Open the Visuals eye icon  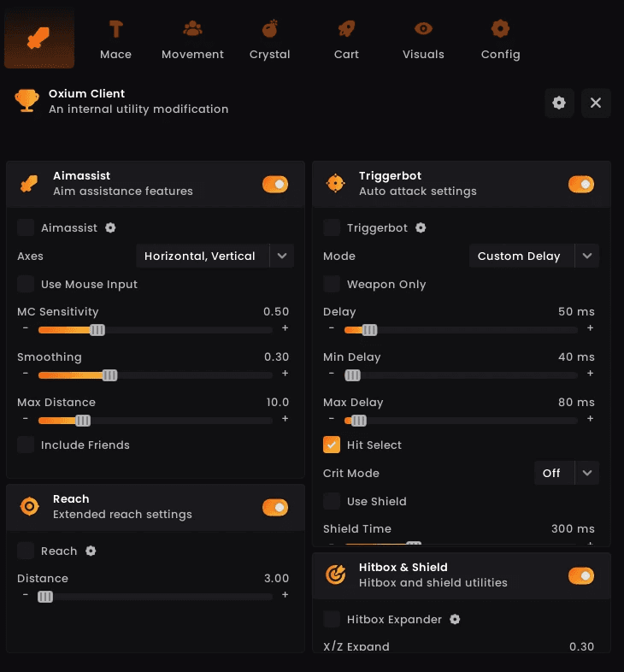[423, 30]
